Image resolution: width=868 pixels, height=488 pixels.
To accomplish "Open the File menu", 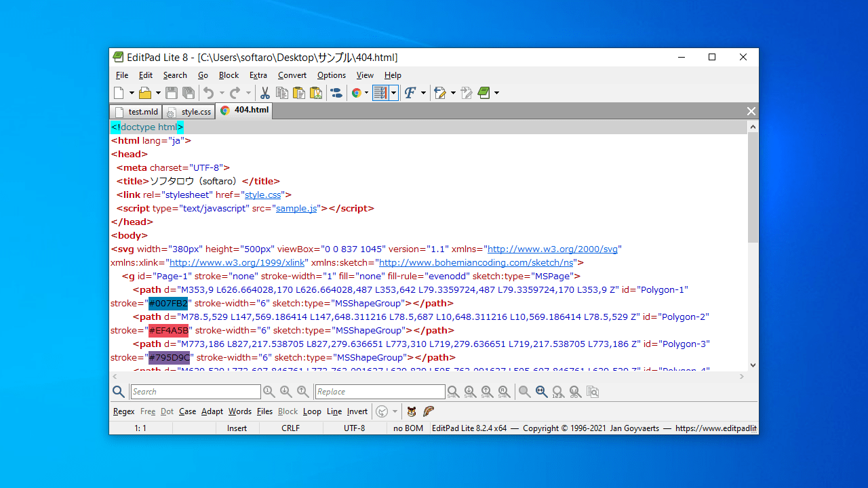I will click(122, 75).
